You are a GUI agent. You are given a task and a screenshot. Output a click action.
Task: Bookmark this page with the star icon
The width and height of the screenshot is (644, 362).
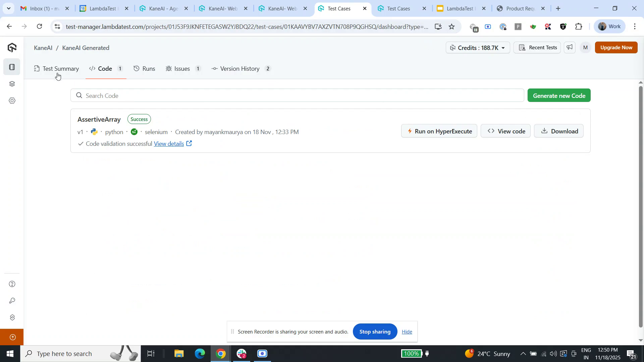point(452,26)
